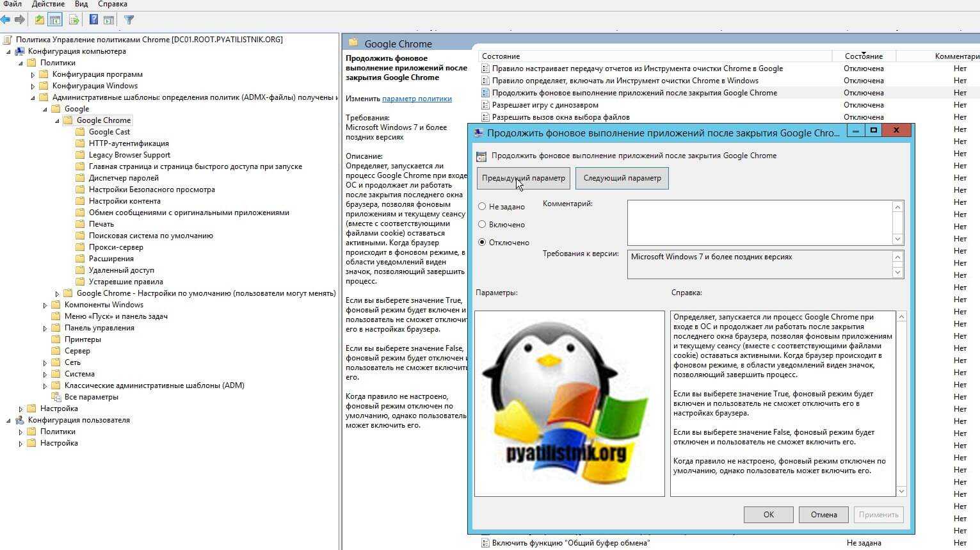Screen dimensions: 980x550
Task: Expand the Конфигурация Windows node
Action: point(33,86)
